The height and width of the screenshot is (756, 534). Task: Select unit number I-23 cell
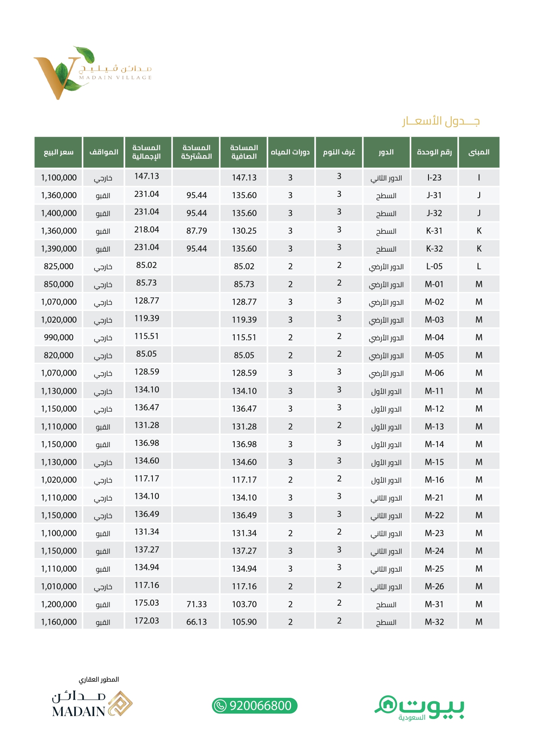pyautogui.click(x=434, y=177)
